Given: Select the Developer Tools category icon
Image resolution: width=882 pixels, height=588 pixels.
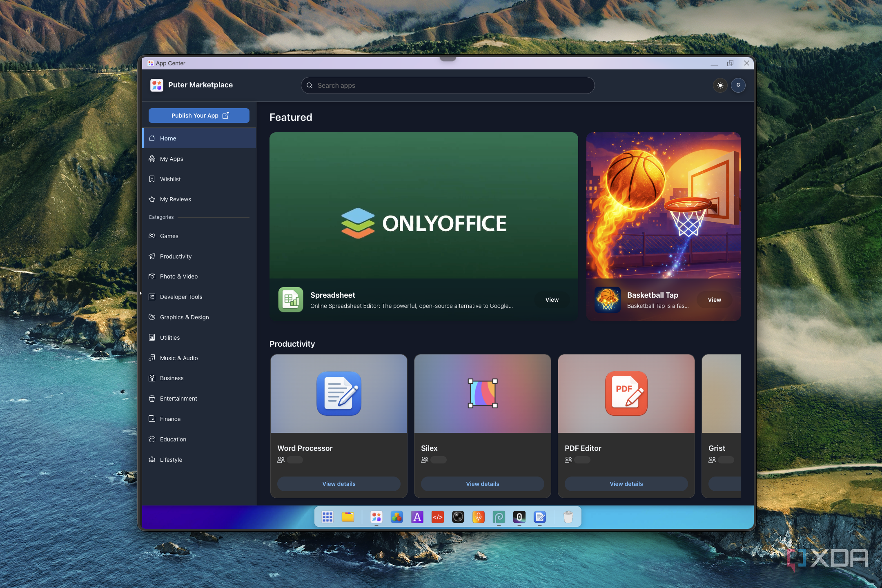Looking at the screenshot, I should [152, 297].
